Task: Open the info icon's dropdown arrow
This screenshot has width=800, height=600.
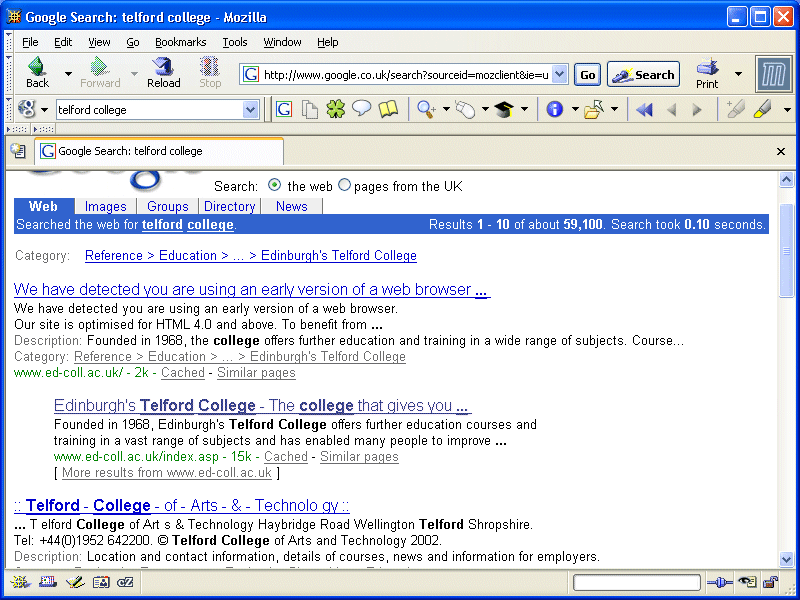Action: [574, 109]
